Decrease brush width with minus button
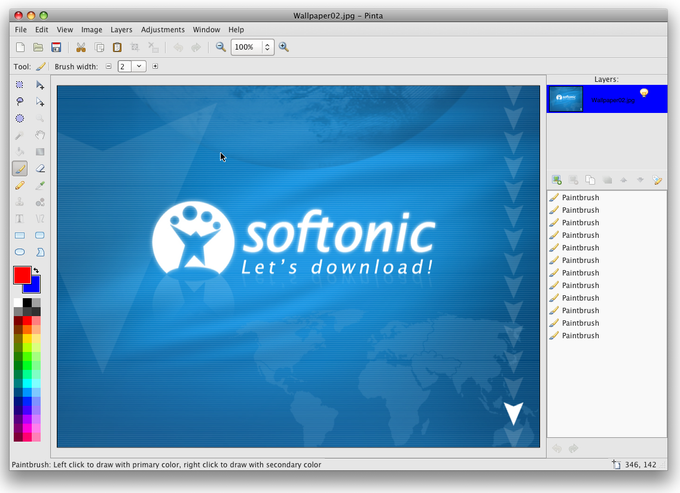 click(108, 66)
